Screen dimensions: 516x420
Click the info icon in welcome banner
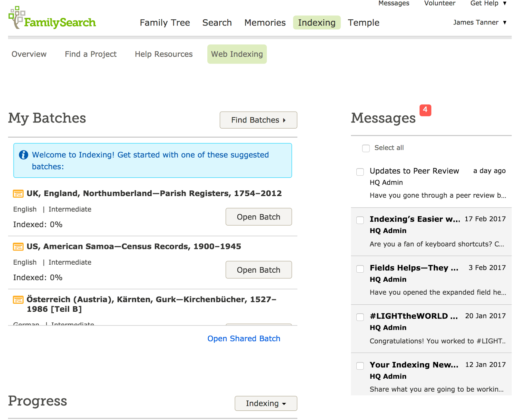click(x=23, y=155)
